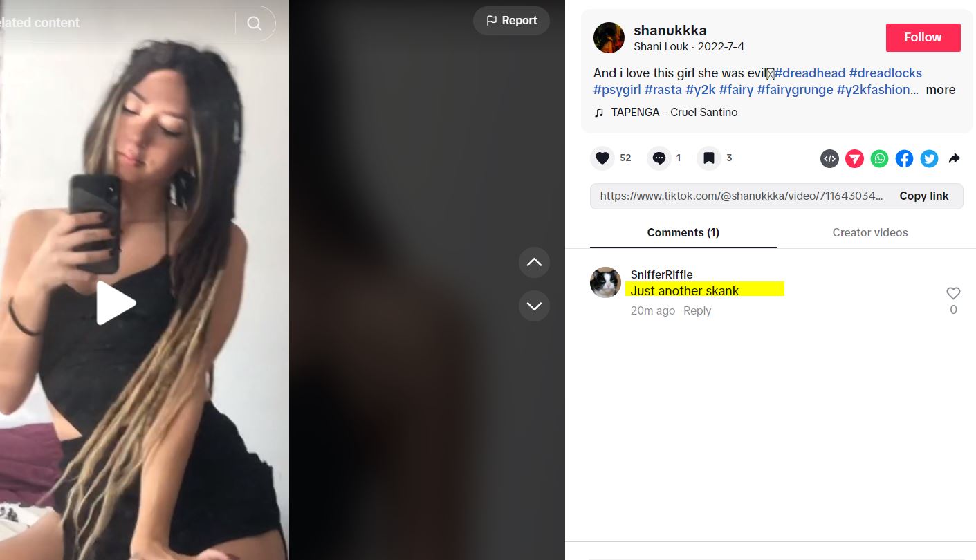Share to WhatsApp

(879, 159)
